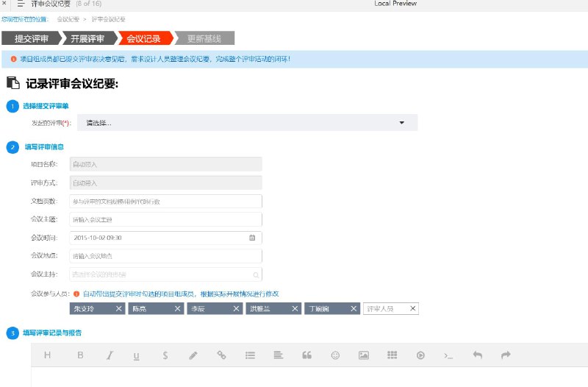Insert a hyperlink via link icon
This screenshot has height=387, width=588.
222,355
